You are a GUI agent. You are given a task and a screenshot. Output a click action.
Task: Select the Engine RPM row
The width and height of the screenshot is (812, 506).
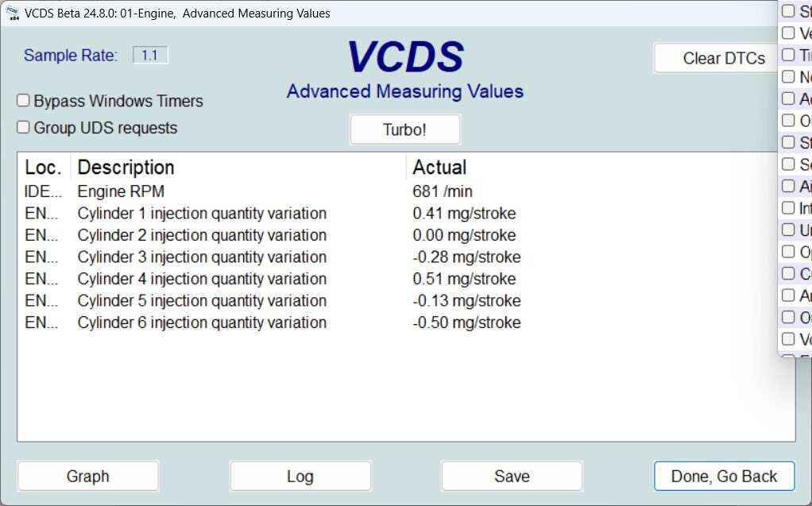tap(121, 191)
